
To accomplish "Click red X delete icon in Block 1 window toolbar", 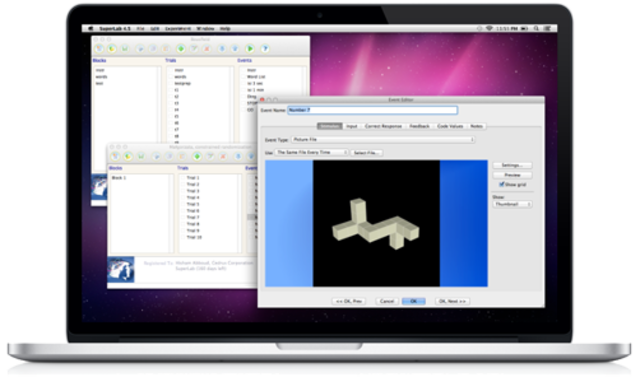I will (223, 156).
